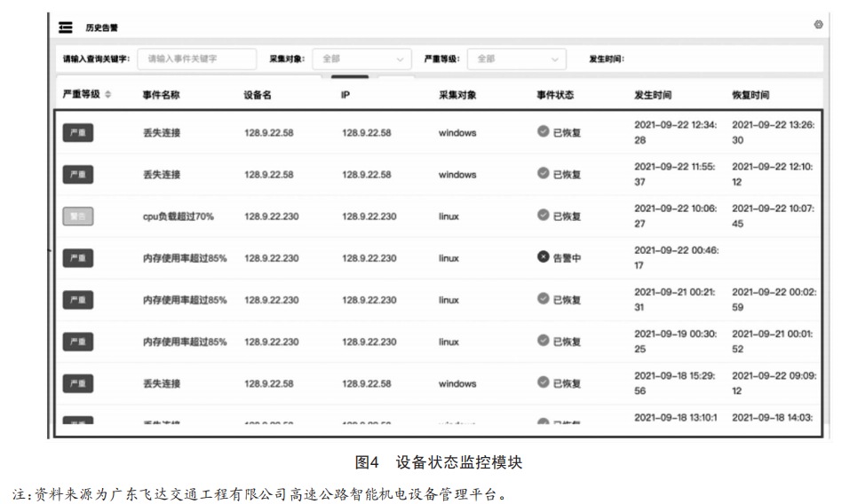
Task: Click the 严重 badge in the 告警中 row
Action: coord(78,258)
